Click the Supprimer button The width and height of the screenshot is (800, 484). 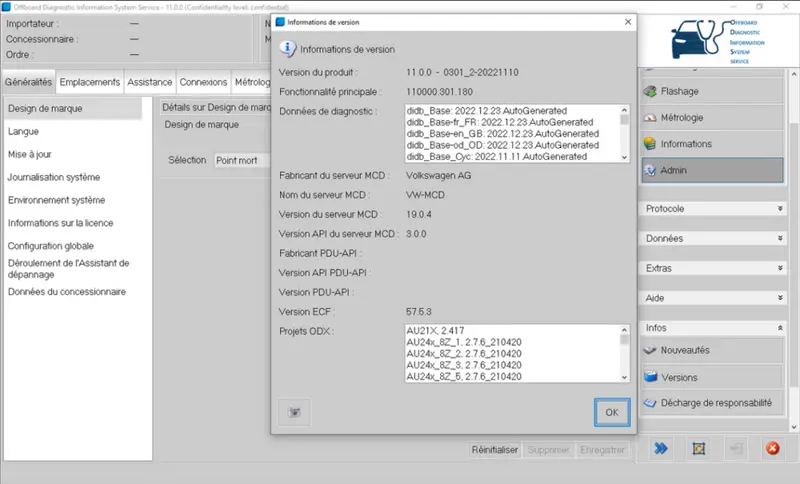tap(548, 450)
